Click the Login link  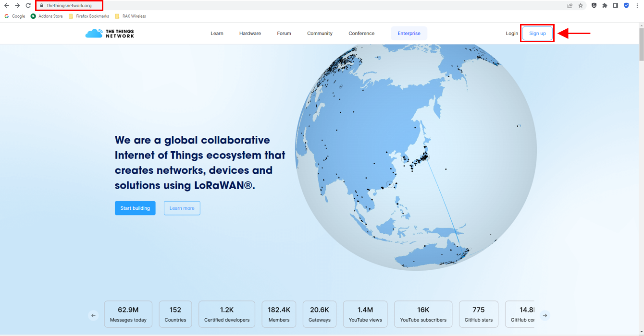(x=512, y=34)
